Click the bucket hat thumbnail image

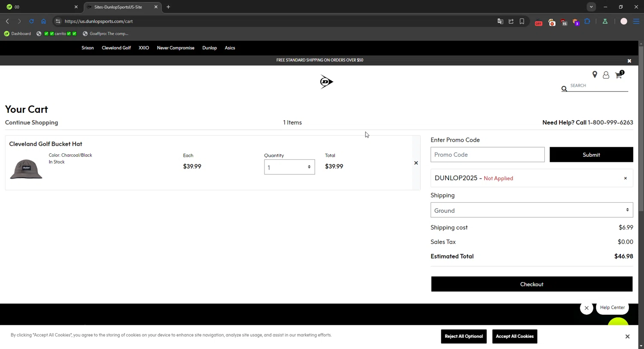(x=26, y=168)
